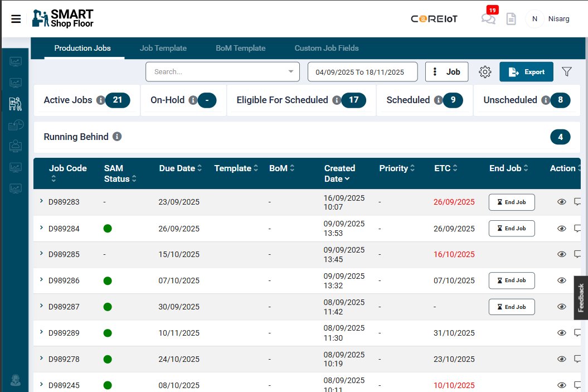Click the Running Behind info icon

point(117,137)
